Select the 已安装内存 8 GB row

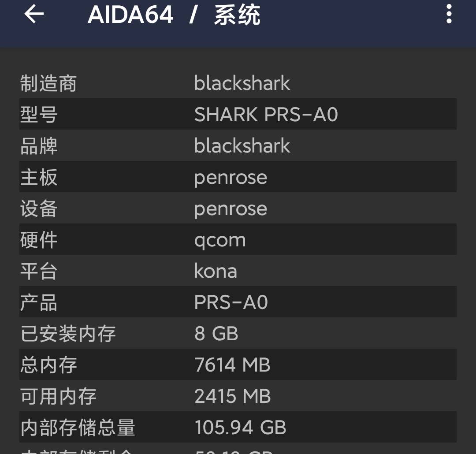(x=238, y=333)
